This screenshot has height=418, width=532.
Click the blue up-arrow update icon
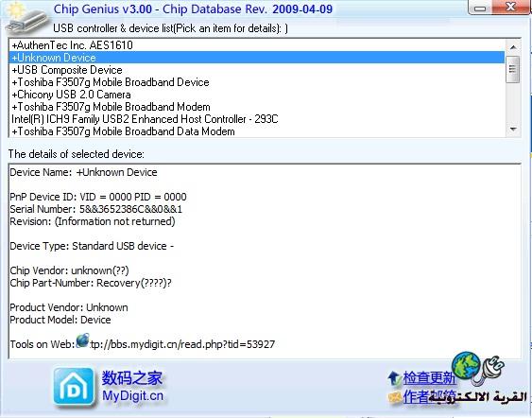coord(394,378)
